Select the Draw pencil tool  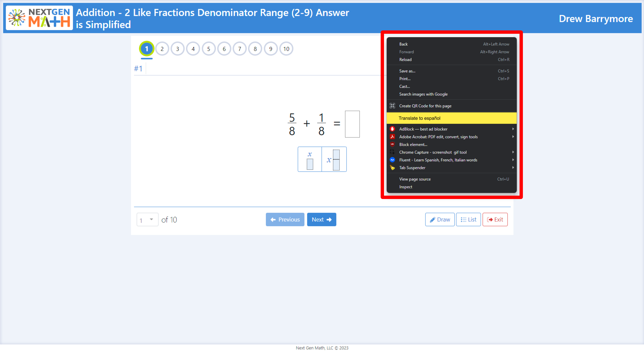433,219
